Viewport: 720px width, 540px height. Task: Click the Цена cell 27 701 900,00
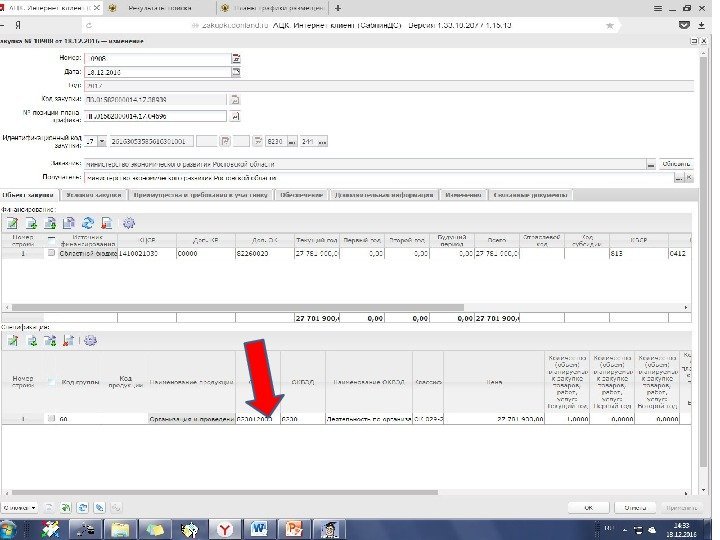(x=494, y=419)
